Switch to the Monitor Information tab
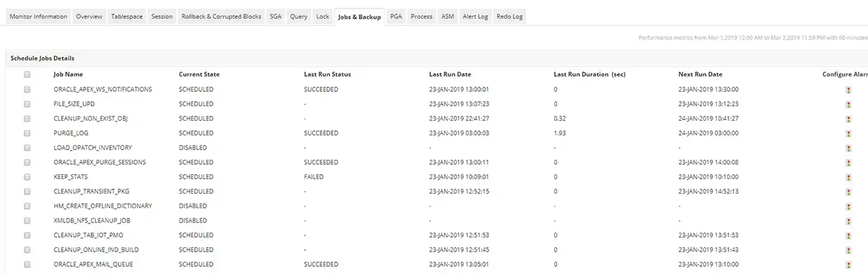Screen dimensions: 868x274 coord(38,16)
